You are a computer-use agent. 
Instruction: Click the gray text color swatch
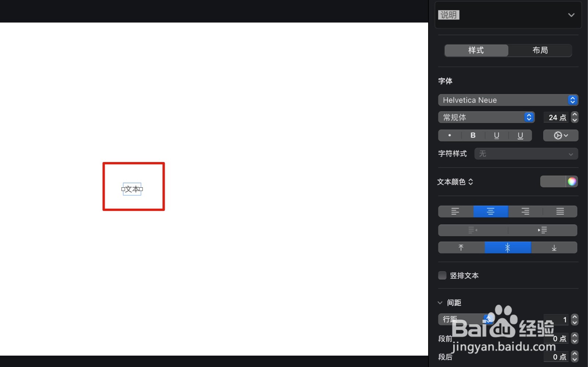(x=553, y=181)
